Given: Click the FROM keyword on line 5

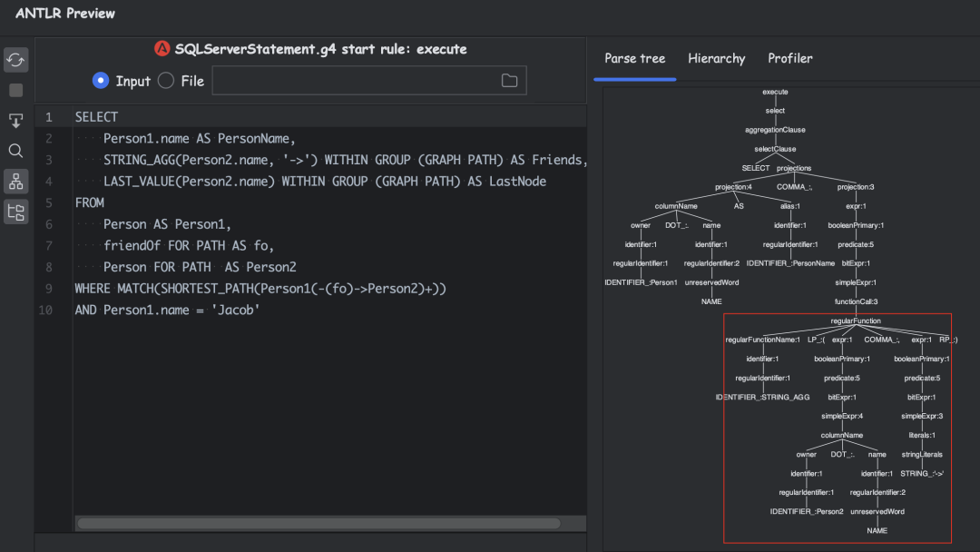Looking at the screenshot, I should 89,202.
